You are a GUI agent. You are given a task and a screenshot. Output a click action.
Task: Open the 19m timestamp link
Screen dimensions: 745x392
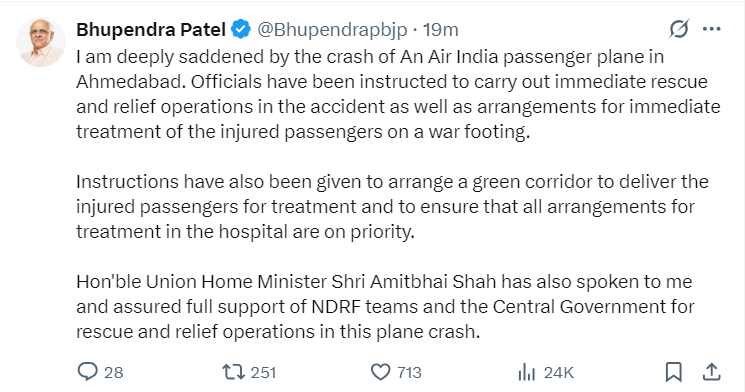point(440,30)
